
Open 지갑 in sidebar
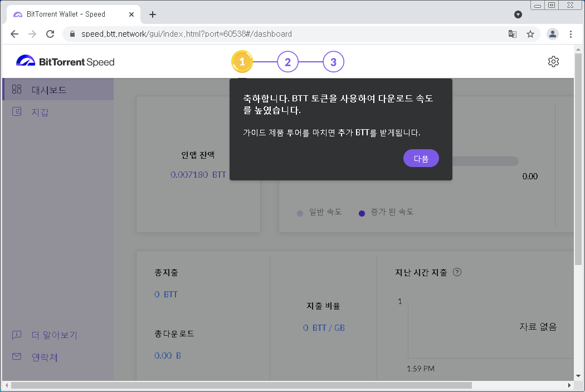tap(58, 112)
